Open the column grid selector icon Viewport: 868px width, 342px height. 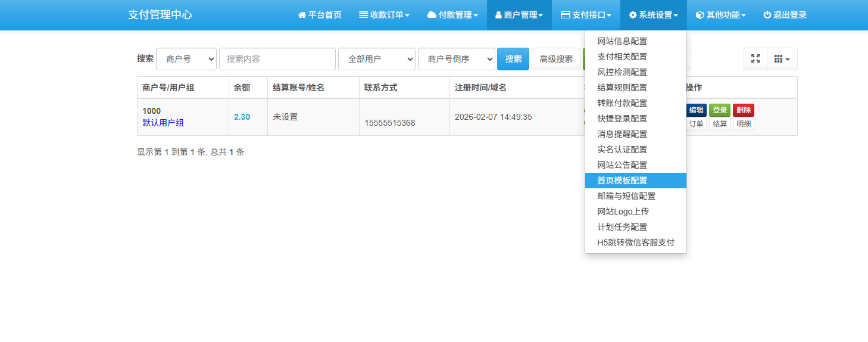(x=782, y=59)
